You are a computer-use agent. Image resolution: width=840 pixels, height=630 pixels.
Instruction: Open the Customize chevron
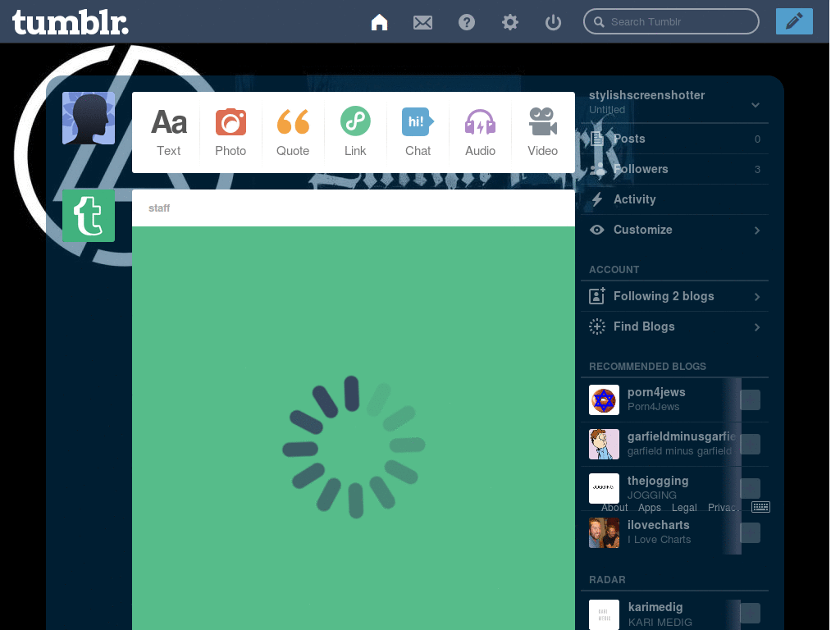[757, 231]
